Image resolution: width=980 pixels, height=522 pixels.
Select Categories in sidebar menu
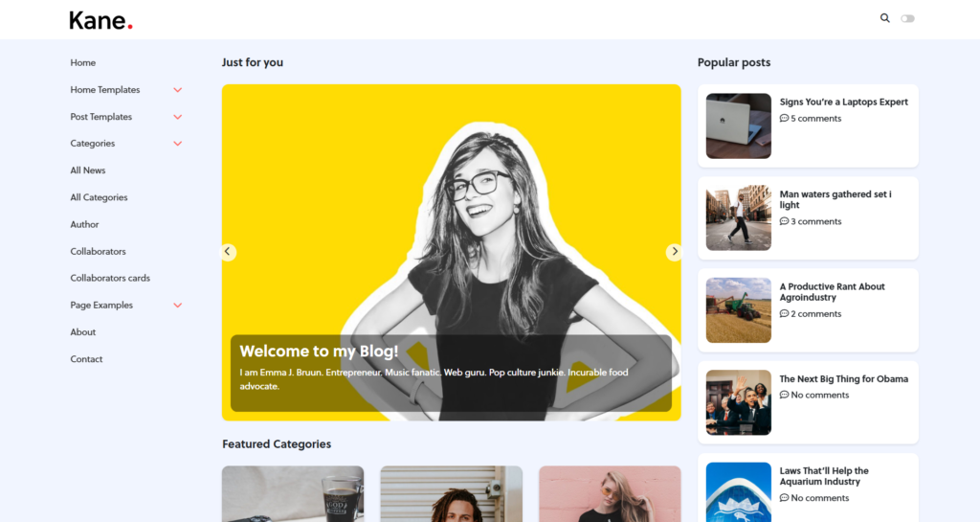click(93, 143)
